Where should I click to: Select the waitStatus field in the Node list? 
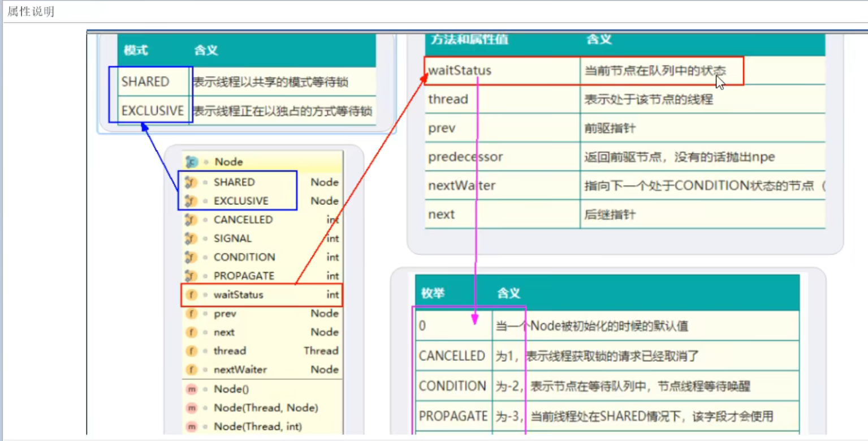click(262, 294)
